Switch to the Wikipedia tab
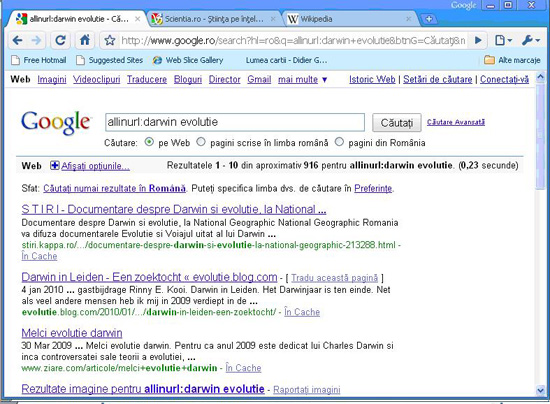 (349, 19)
